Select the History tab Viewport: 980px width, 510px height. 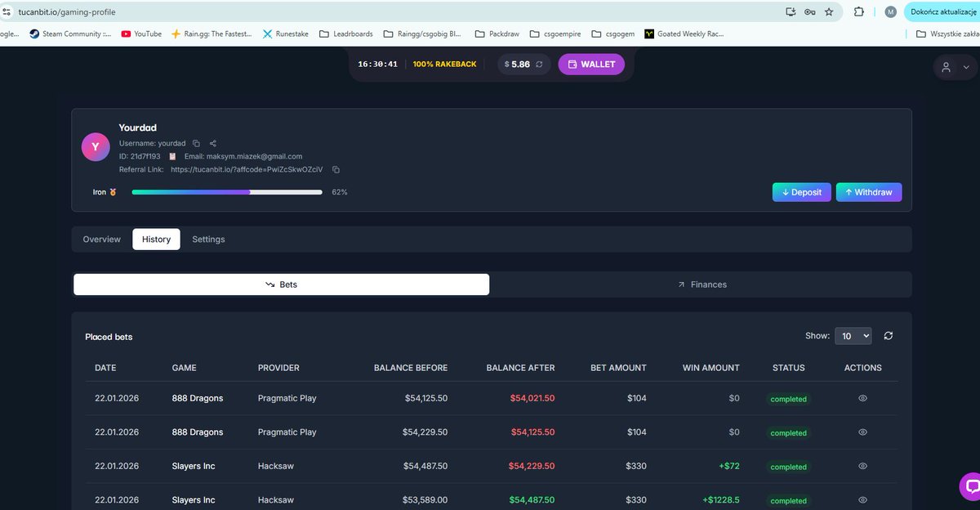[x=156, y=239]
